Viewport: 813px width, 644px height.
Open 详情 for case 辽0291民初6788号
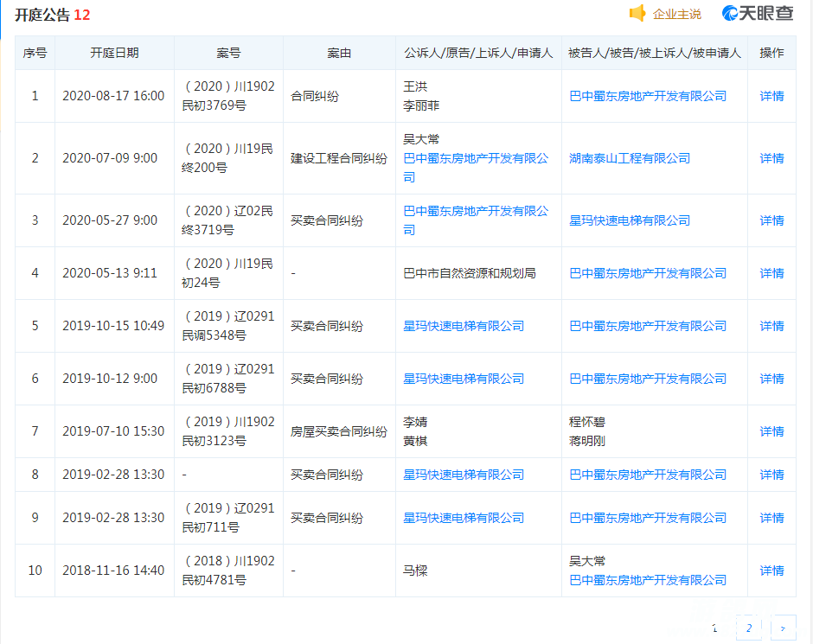(771, 379)
